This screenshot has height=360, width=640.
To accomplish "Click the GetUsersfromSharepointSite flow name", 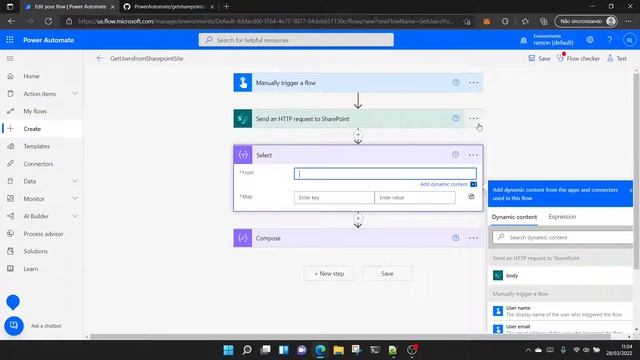I will (147, 58).
